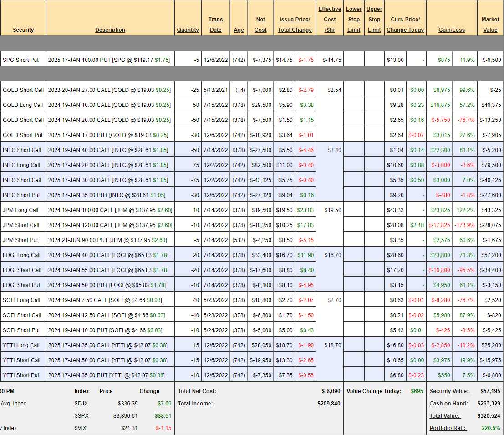Select the SPG Short Put security cell
Screen dimensions: 504x435
click(x=20, y=60)
